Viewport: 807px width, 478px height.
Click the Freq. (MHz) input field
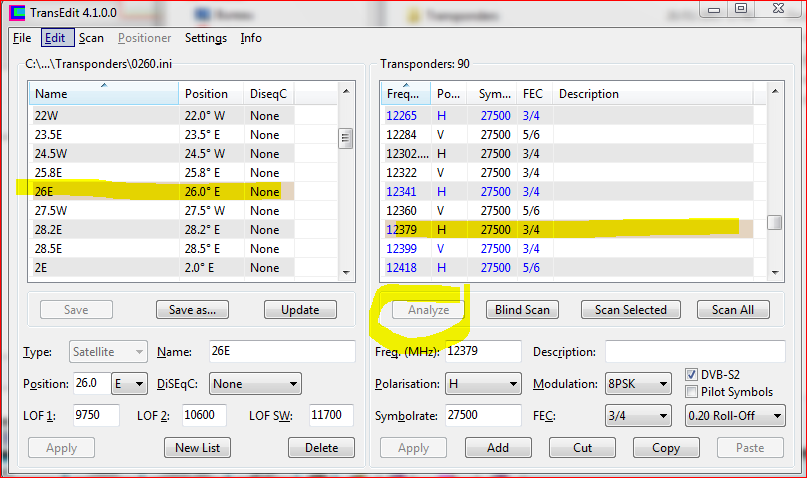483,352
